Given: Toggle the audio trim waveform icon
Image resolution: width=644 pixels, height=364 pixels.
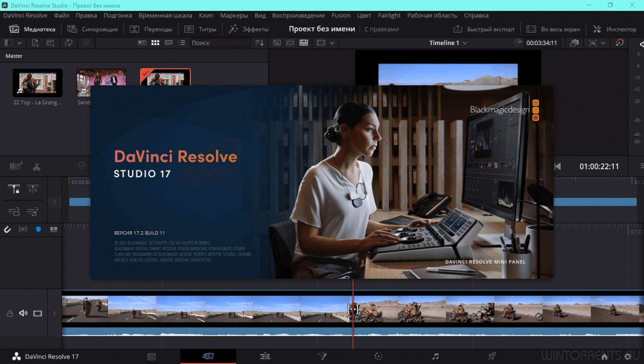Looking at the screenshot, I should (23, 229).
